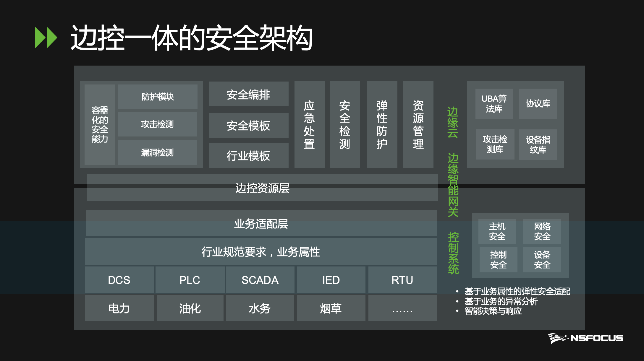Select the 设备指纹库 tile
Viewport: 644px width, 361px height.
click(x=538, y=145)
